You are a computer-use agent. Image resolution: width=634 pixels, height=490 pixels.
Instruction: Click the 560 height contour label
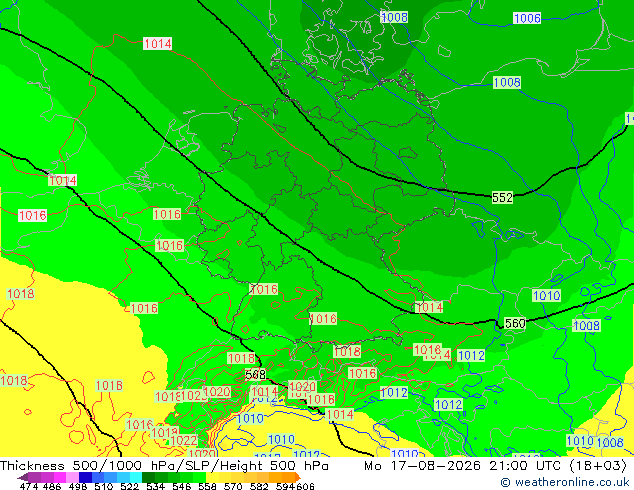tap(515, 323)
